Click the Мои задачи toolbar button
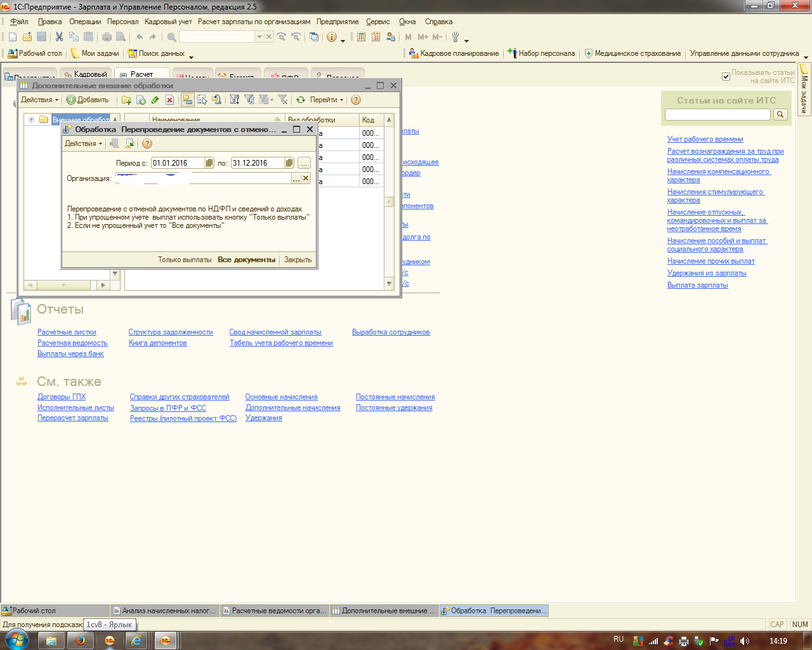Image resolution: width=812 pixels, height=650 pixels. pyautogui.click(x=95, y=53)
